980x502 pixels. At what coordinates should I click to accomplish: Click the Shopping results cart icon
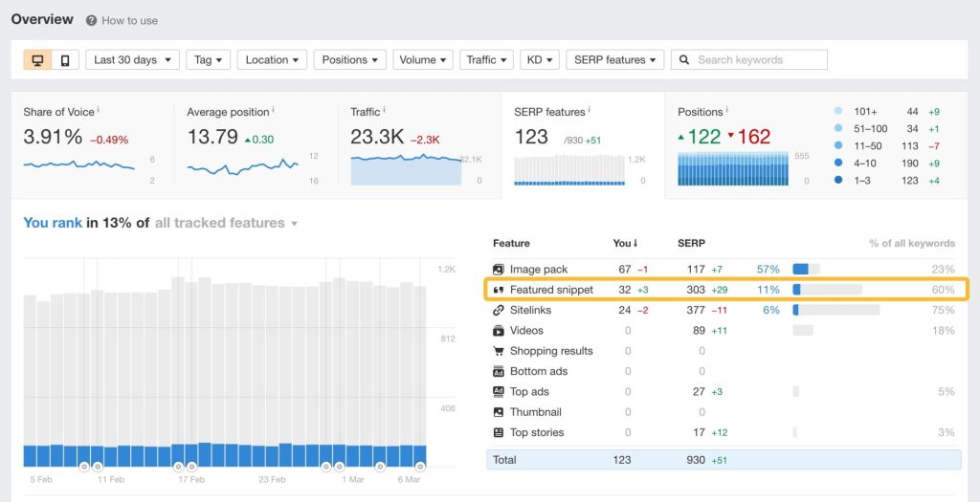499,351
